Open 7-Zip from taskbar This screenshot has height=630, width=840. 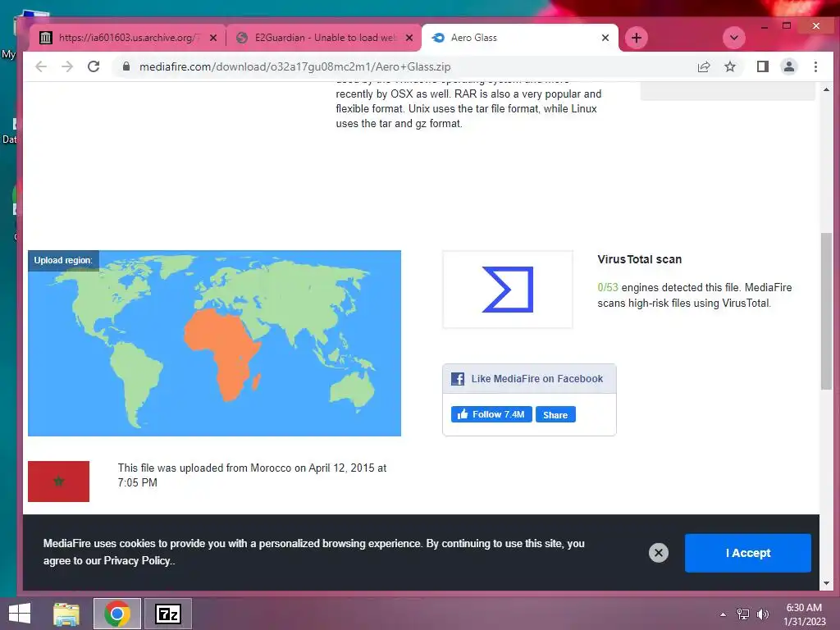pos(167,614)
